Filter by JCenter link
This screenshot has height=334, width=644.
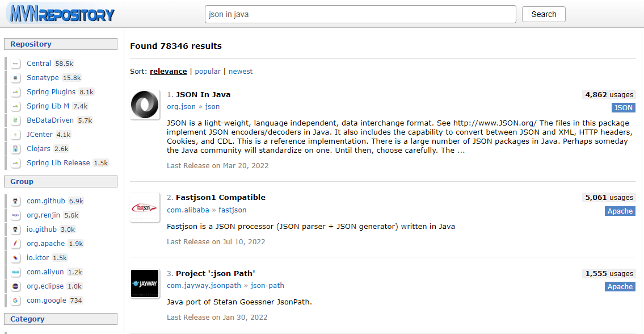tap(40, 135)
